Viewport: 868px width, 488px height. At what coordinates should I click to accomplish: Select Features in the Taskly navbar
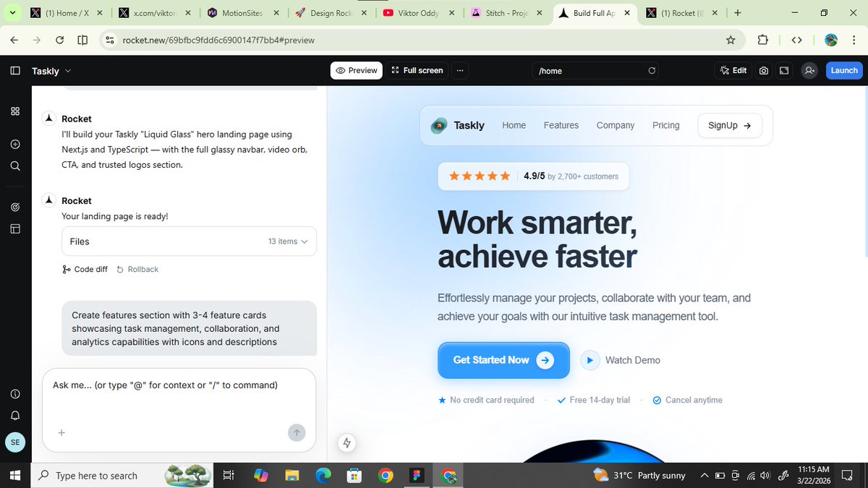point(561,126)
